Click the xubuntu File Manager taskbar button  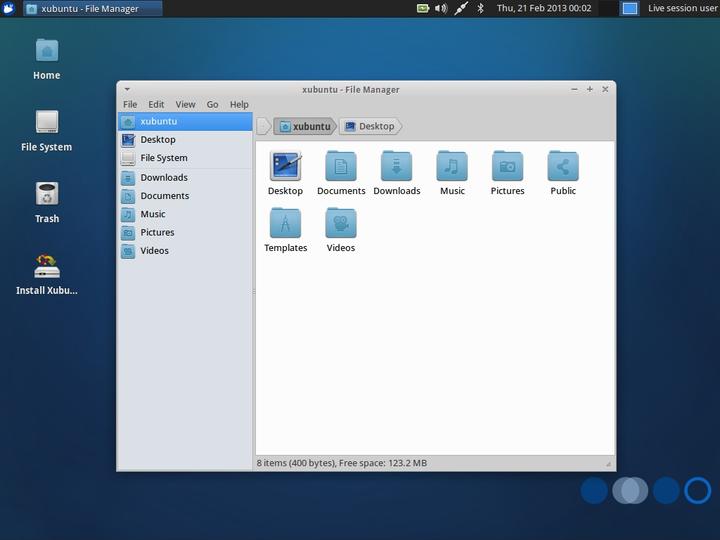click(x=93, y=9)
